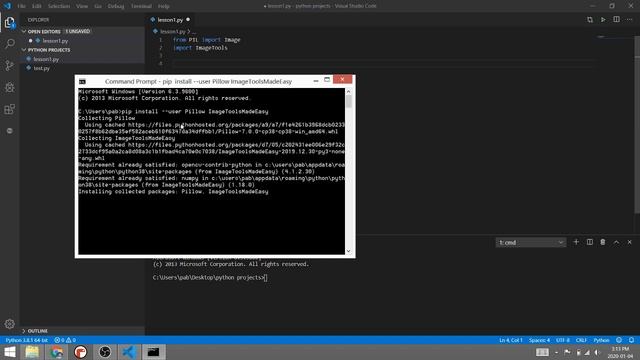Change language mode via Python entry
Viewport: 640px width, 360px height.
pos(601,340)
